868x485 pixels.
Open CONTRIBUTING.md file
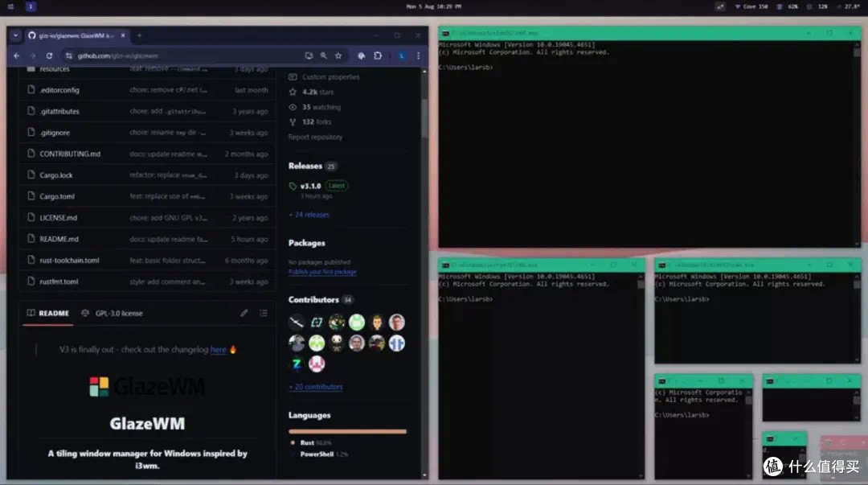pos(70,154)
